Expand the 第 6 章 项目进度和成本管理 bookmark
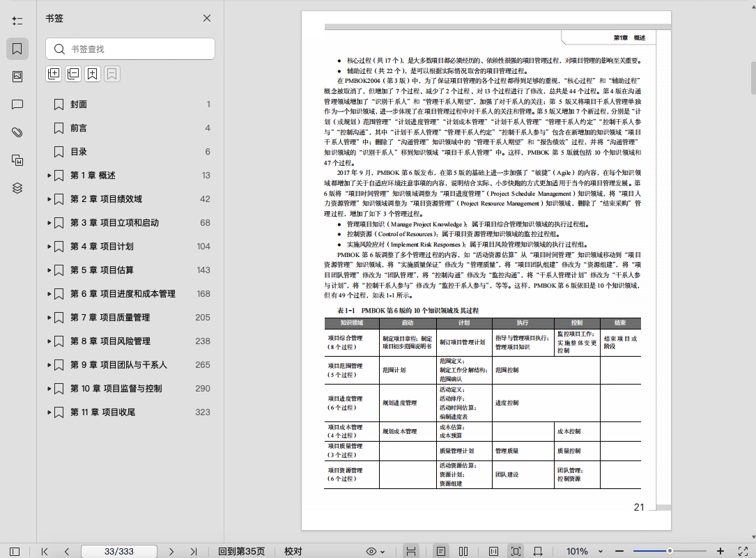The height and width of the screenshot is (558, 756). [49, 294]
